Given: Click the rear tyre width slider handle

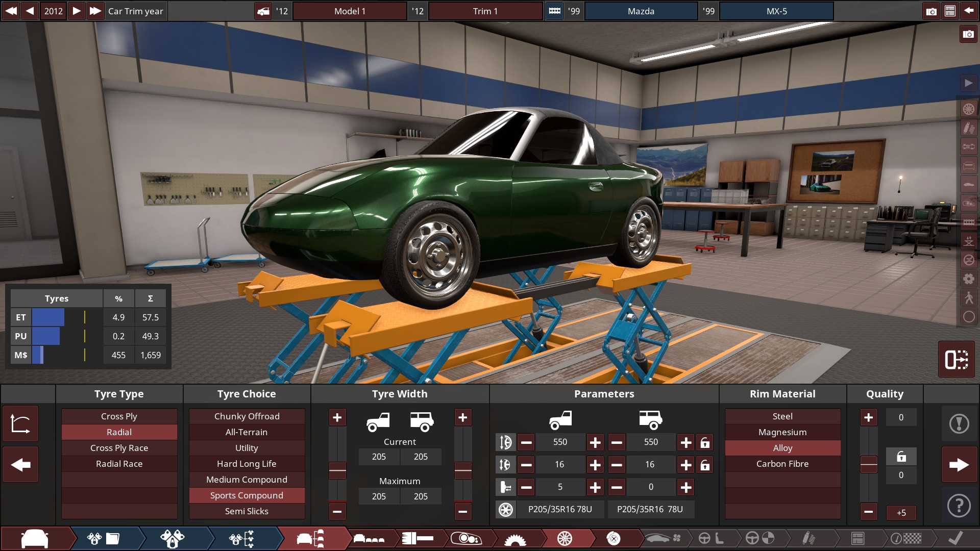Looking at the screenshot, I should click(x=462, y=470).
